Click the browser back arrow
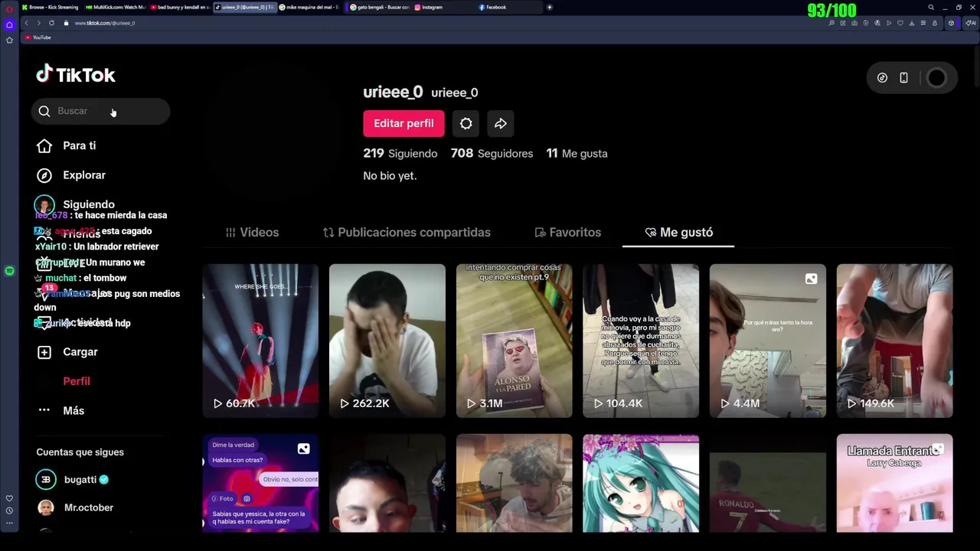The width and height of the screenshot is (980, 551). (26, 23)
